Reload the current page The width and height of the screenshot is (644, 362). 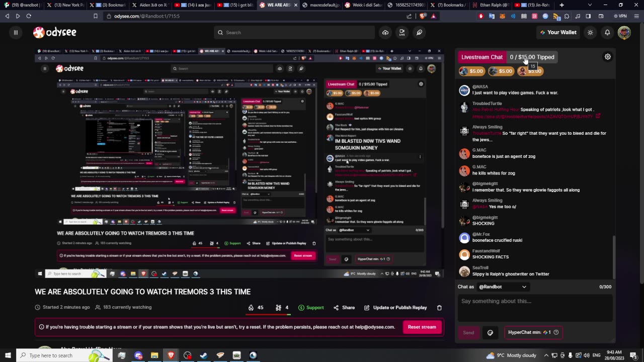pos(29,16)
